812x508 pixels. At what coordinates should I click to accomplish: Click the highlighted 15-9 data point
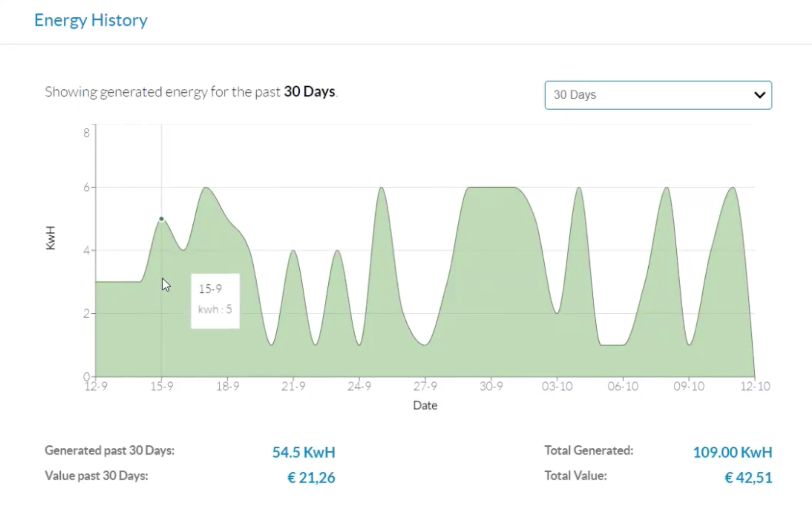pos(161,219)
